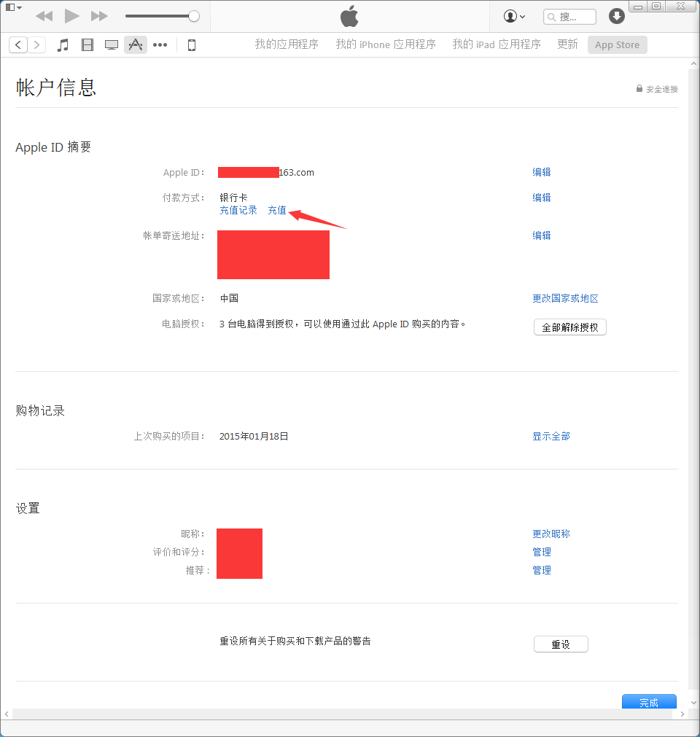Open the 我的应用程序 tab

pos(287,44)
